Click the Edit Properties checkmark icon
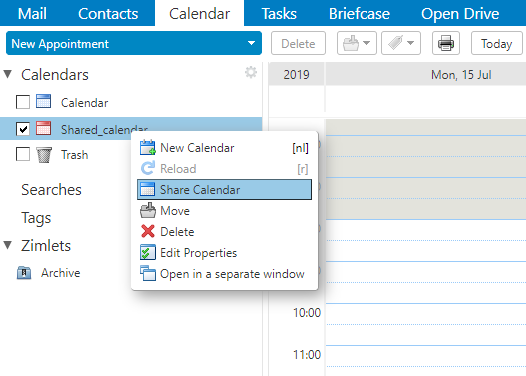 [x=148, y=253]
